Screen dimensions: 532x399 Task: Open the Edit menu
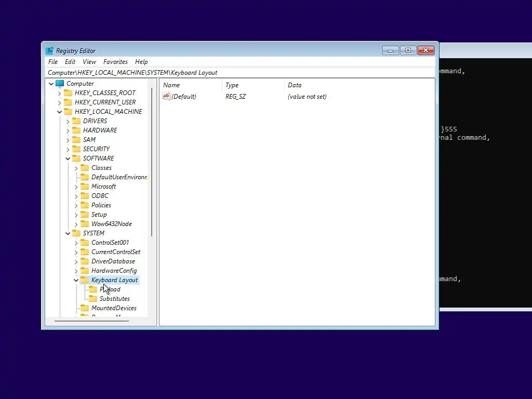[70, 62]
